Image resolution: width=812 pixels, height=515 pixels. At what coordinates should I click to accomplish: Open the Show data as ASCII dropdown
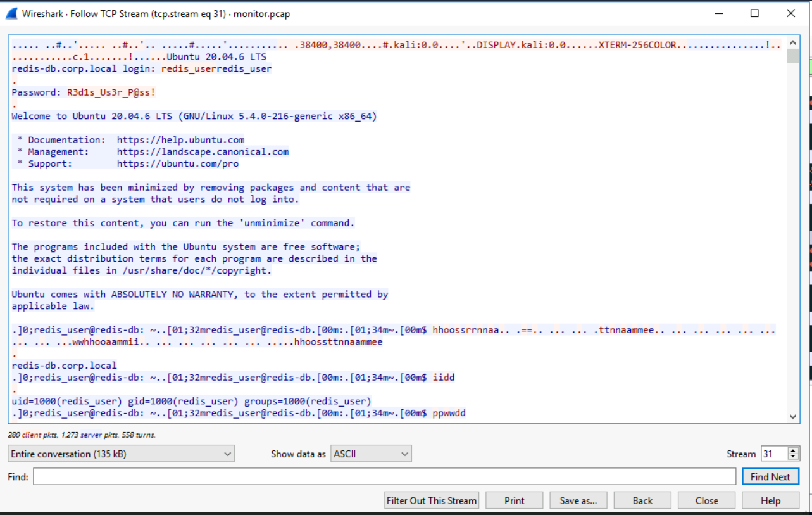371,454
